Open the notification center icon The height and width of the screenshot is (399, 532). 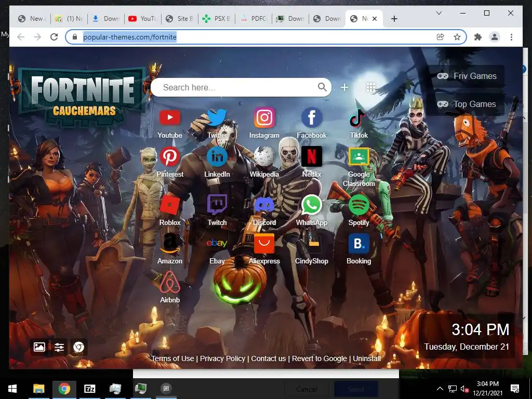click(515, 389)
